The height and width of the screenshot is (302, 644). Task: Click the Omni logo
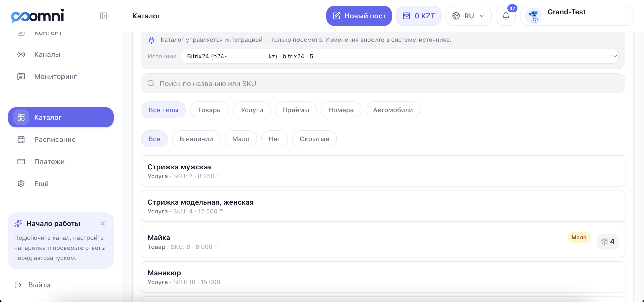coord(37,16)
